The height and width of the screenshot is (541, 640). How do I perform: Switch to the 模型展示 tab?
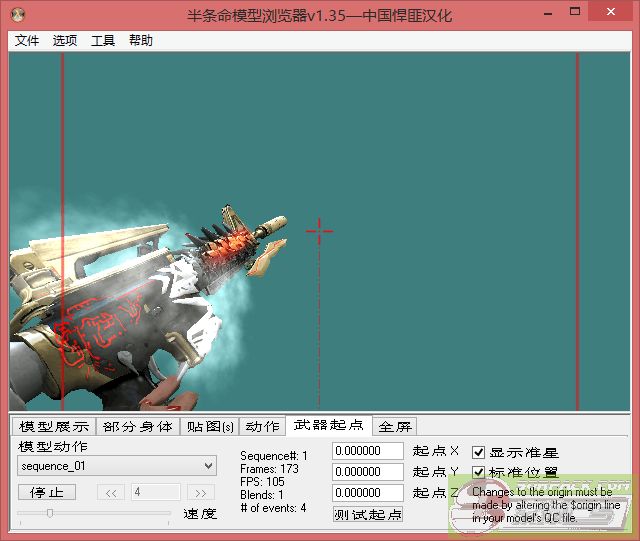pyautogui.click(x=54, y=427)
